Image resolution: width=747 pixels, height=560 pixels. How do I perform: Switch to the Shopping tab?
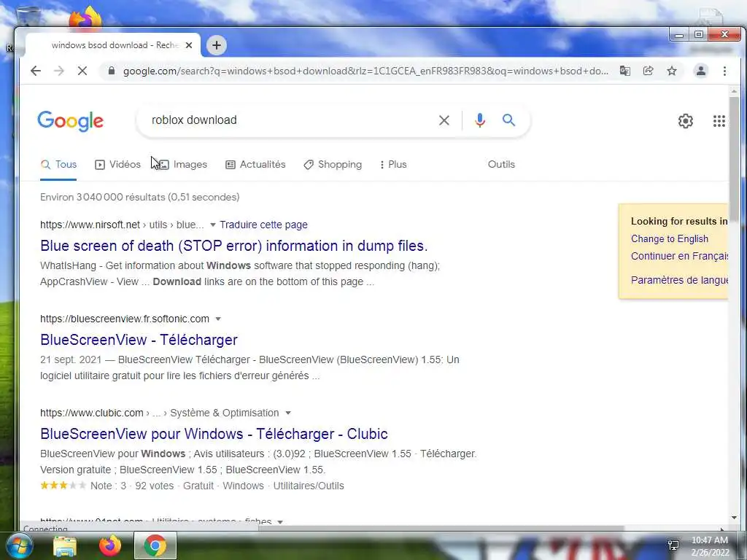click(333, 164)
